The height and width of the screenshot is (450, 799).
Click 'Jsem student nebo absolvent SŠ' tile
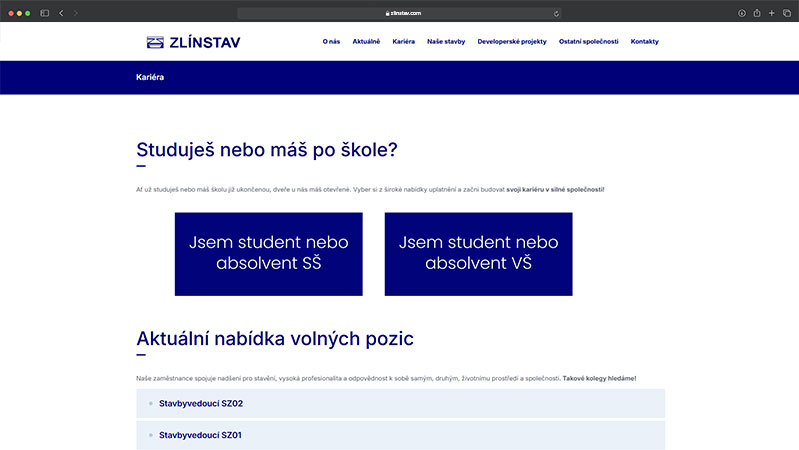(268, 254)
